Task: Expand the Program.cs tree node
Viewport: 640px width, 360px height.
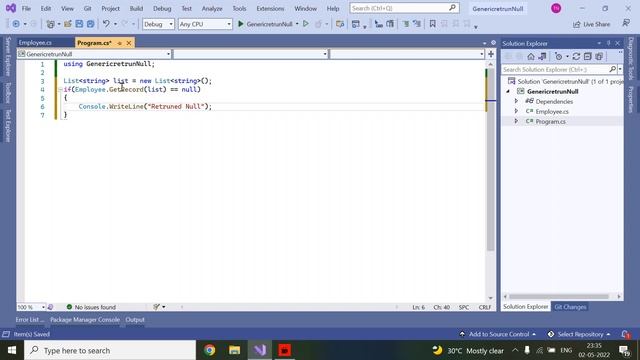Action: pos(516,121)
